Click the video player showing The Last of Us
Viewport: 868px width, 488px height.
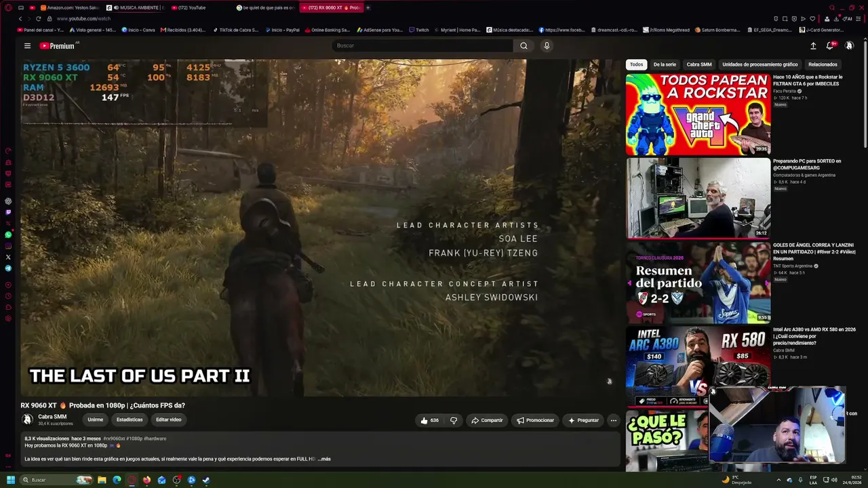coord(321,228)
